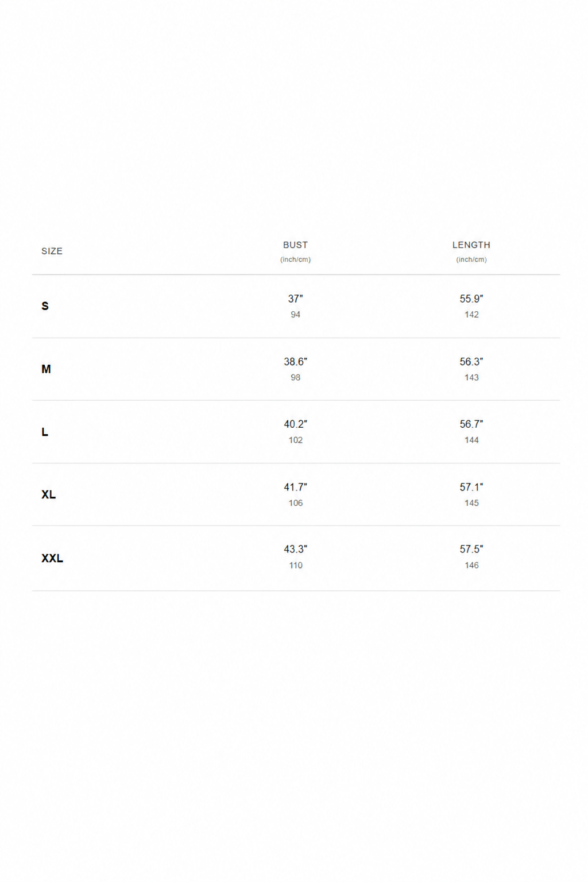This screenshot has width=588, height=882.
Task: Click the 146 cm length value
Action: coord(471,566)
